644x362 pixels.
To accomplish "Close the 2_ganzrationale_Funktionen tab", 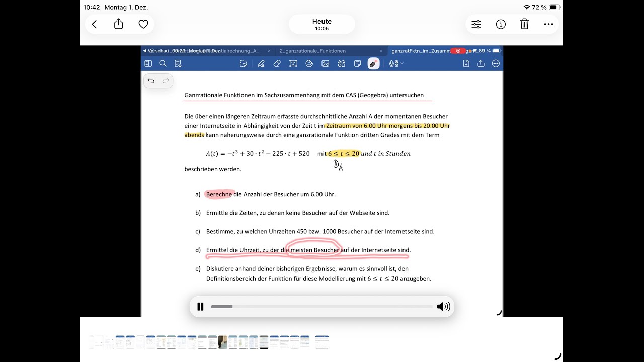I will pos(381,51).
